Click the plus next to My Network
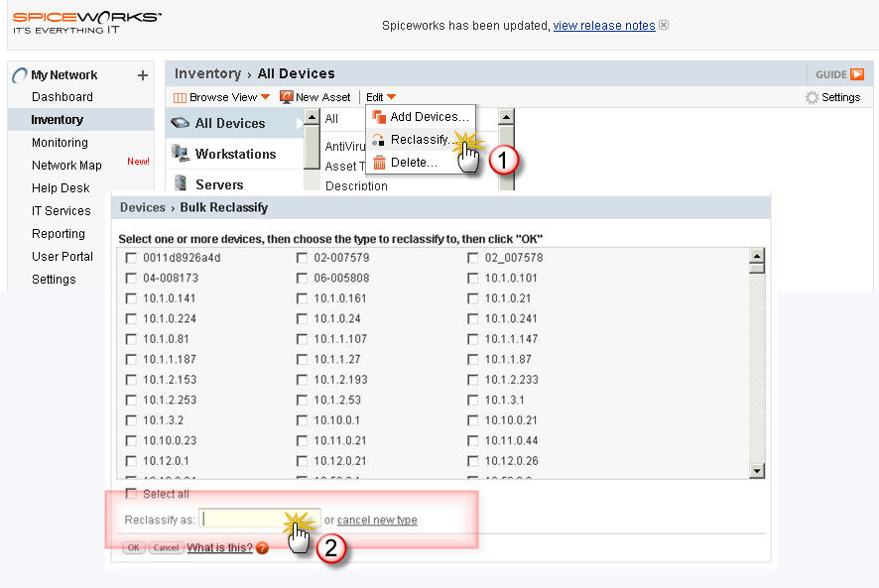 tap(142, 74)
